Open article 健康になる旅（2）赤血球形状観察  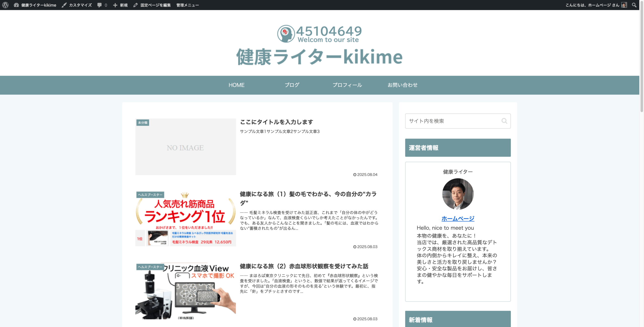click(304, 266)
